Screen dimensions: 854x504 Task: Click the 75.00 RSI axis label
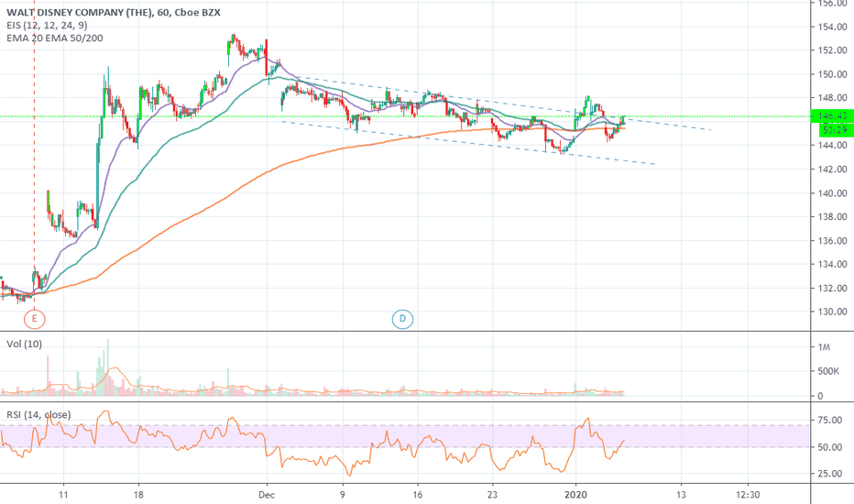click(830, 420)
